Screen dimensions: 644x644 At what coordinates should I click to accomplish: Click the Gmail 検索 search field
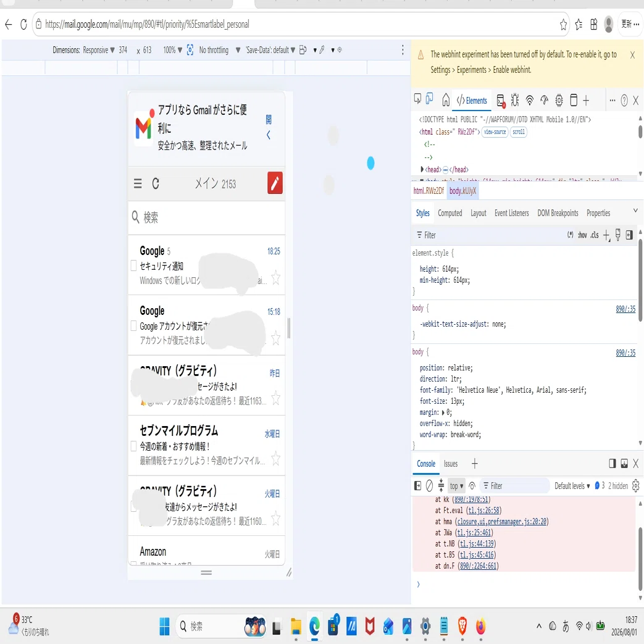click(x=206, y=217)
